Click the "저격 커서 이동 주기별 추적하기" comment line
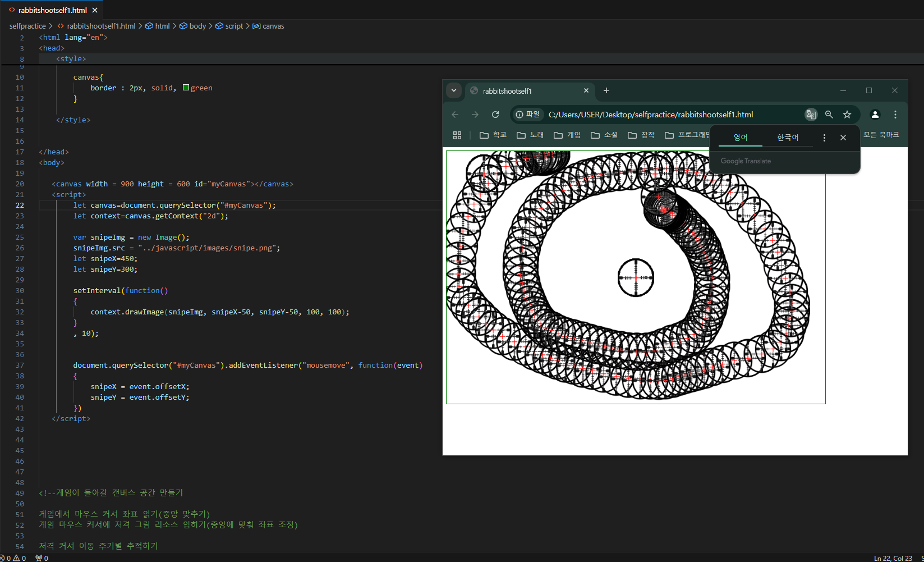Screen dimensions: 924x562 click(98, 546)
